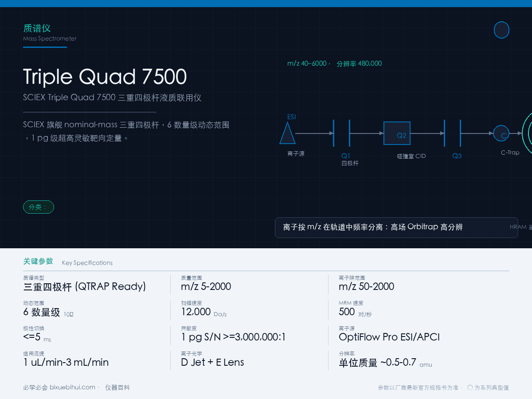This screenshot has height=399, width=532.
Task: Click the round icon beside the header
Action: [501, 30]
